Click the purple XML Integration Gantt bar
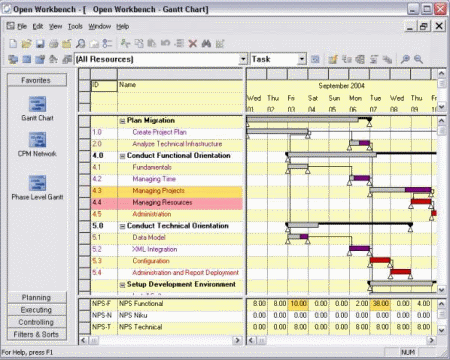The width and height of the screenshot is (450, 360). [360, 248]
